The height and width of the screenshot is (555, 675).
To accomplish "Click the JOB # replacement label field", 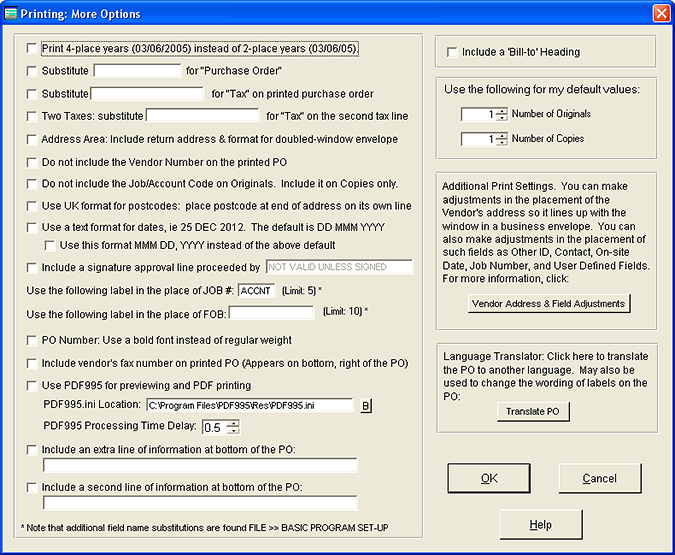I will click(256, 291).
